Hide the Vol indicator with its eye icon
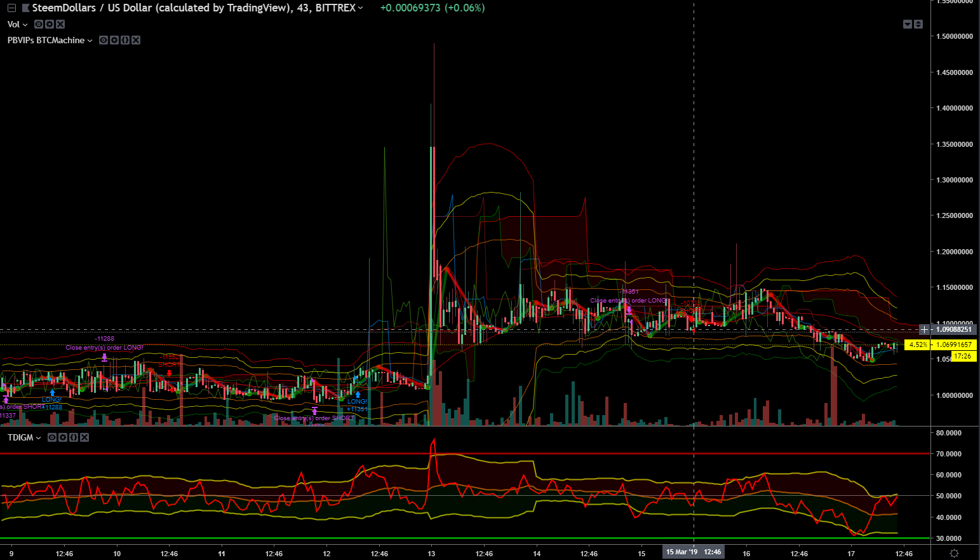This screenshot has height=560, width=980. tap(39, 24)
